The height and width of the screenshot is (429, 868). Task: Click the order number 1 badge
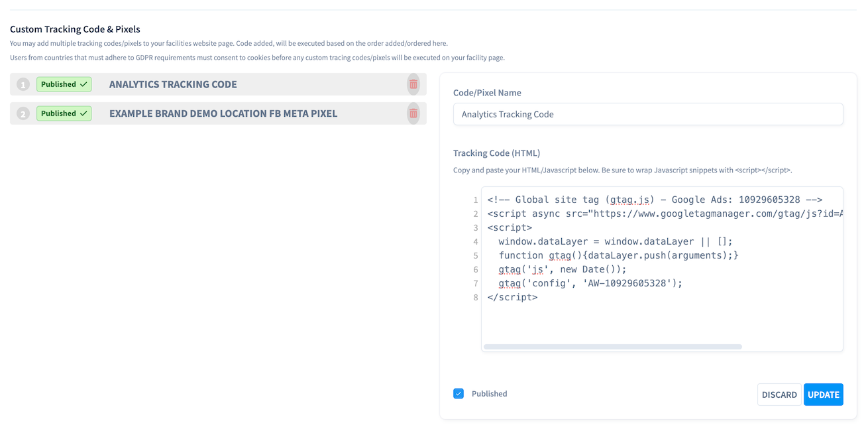click(23, 84)
